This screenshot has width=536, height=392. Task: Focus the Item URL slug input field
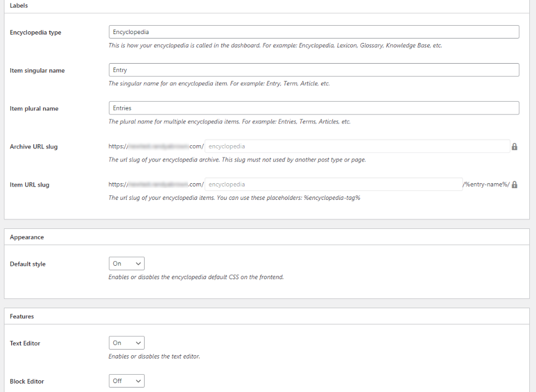pyautogui.click(x=333, y=184)
